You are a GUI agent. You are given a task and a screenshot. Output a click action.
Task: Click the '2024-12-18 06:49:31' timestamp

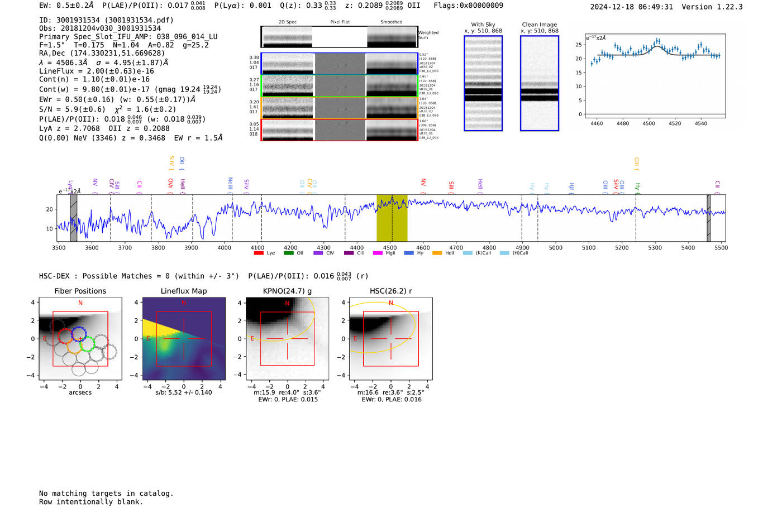(x=631, y=7)
